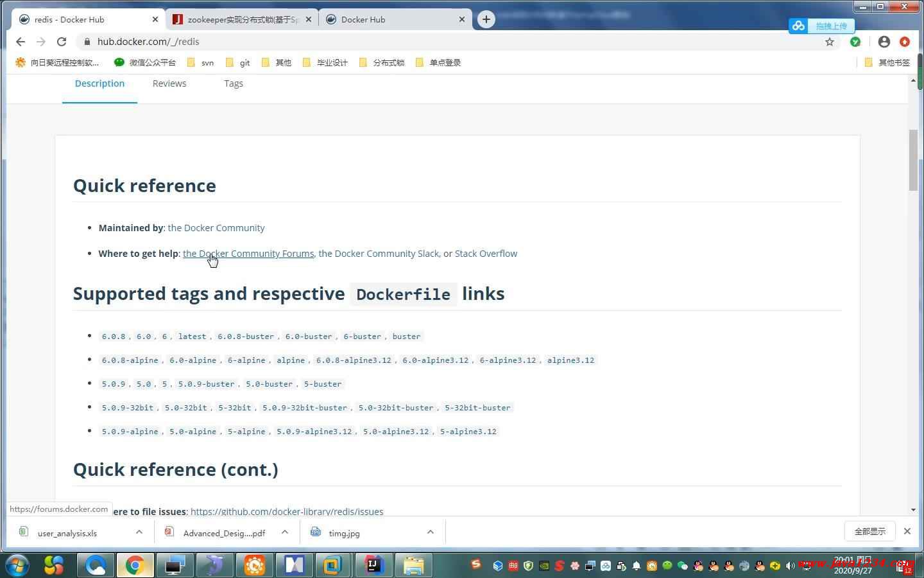924x578 pixels.
Task: Open the git bookmark folder
Action: click(238, 62)
